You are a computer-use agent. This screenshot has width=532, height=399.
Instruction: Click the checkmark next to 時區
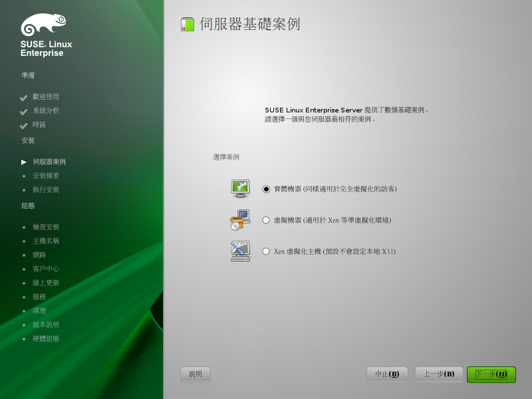coord(23,126)
